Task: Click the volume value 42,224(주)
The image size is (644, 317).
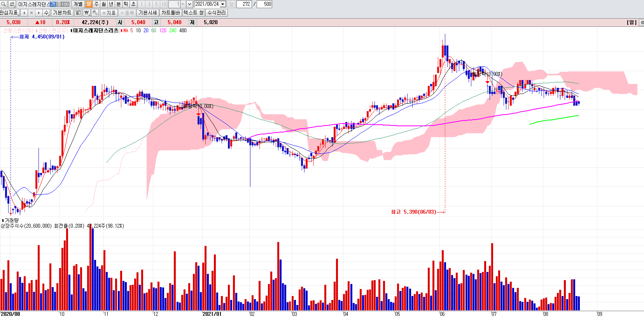Action: tap(95, 22)
